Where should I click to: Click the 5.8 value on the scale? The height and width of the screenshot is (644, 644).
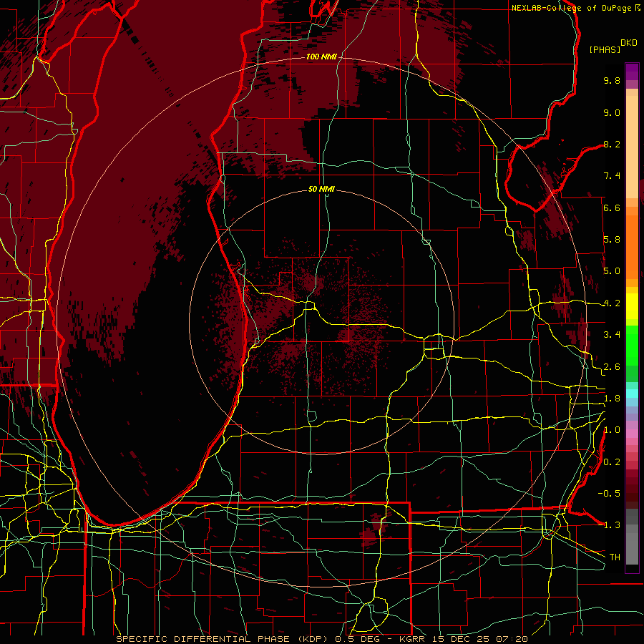612,240
